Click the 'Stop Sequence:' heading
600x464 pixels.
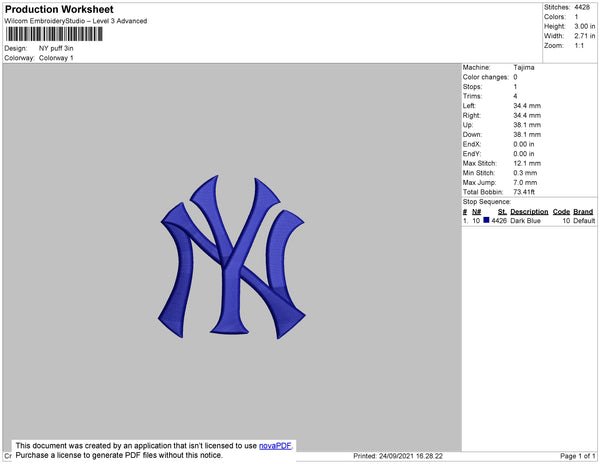487,202
